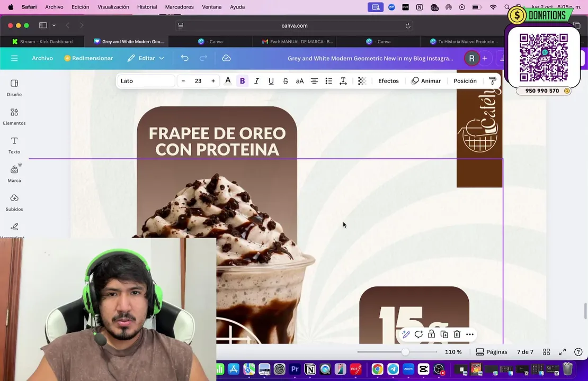Open Safari tab group dropdown arrow
Screen dimensions: 588x381
(x=54, y=25)
